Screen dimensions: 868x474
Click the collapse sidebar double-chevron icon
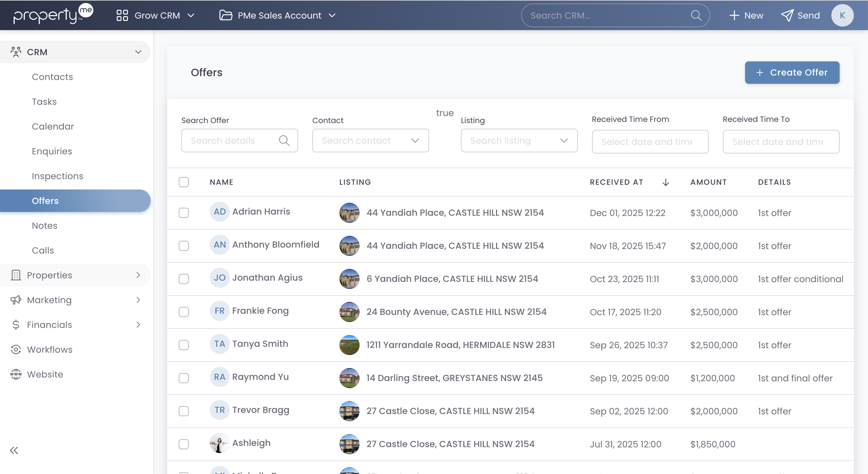click(14, 450)
